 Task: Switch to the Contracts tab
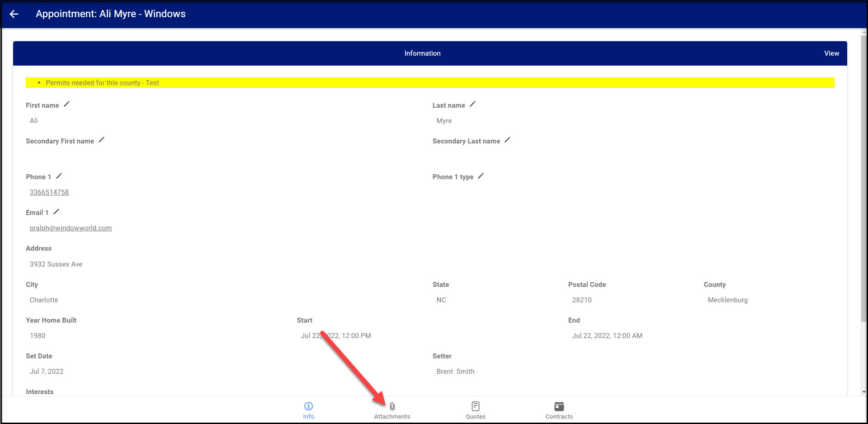tap(559, 410)
